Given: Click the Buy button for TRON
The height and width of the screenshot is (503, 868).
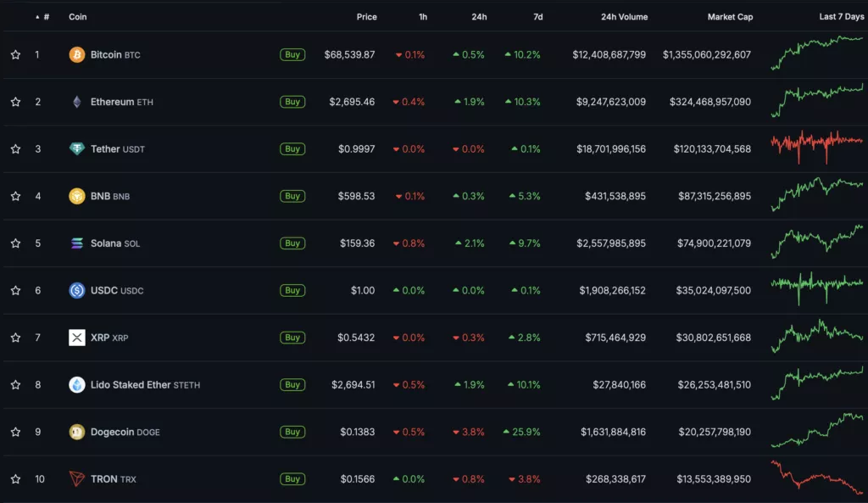Looking at the screenshot, I should tap(292, 478).
